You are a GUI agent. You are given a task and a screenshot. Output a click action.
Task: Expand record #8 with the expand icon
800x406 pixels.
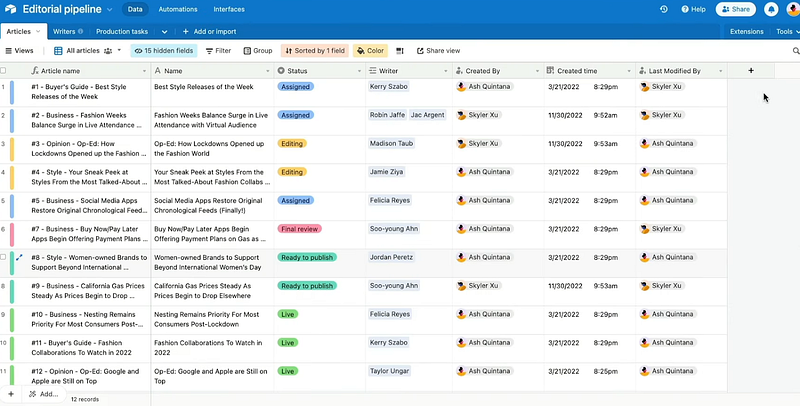pos(19,257)
